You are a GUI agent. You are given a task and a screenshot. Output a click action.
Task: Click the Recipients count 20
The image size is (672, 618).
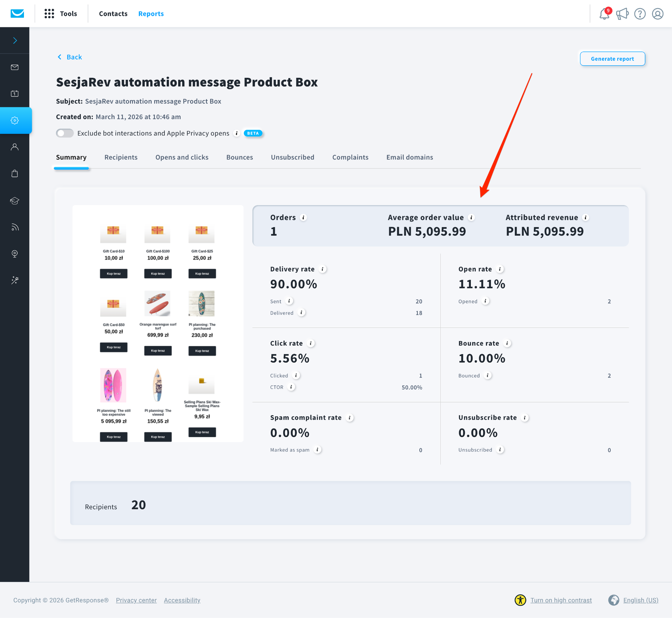coord(138,505)
